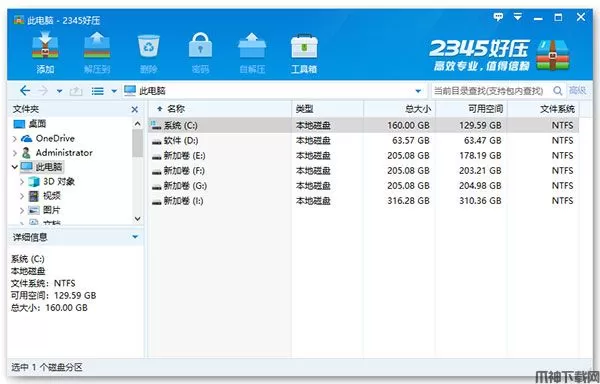Click the search magnifier icon

[x=558, y=91]
